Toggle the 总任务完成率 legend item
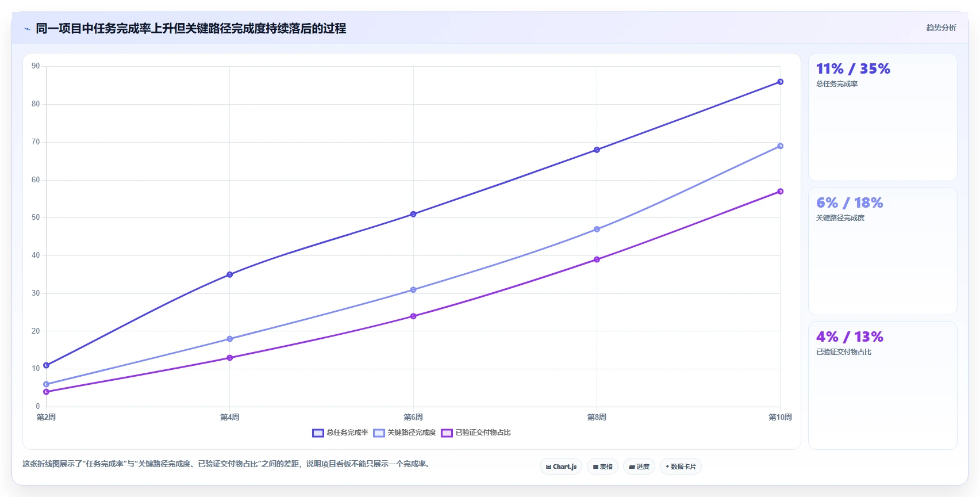Screen dimensions: 980x497 340,433
